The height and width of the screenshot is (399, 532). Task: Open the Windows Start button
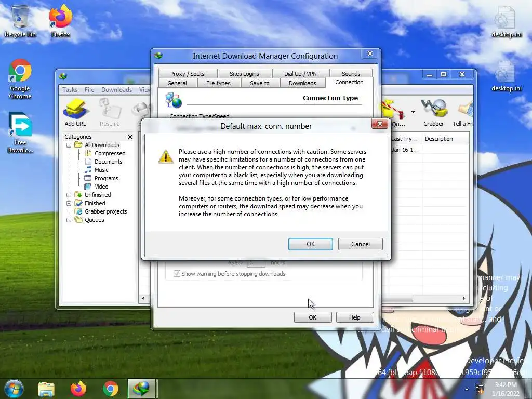tap(14, 389)
